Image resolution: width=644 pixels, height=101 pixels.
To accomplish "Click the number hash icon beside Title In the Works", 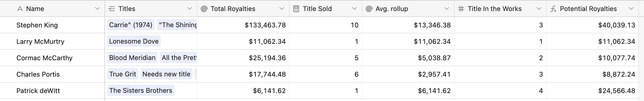I will point(461,9).
